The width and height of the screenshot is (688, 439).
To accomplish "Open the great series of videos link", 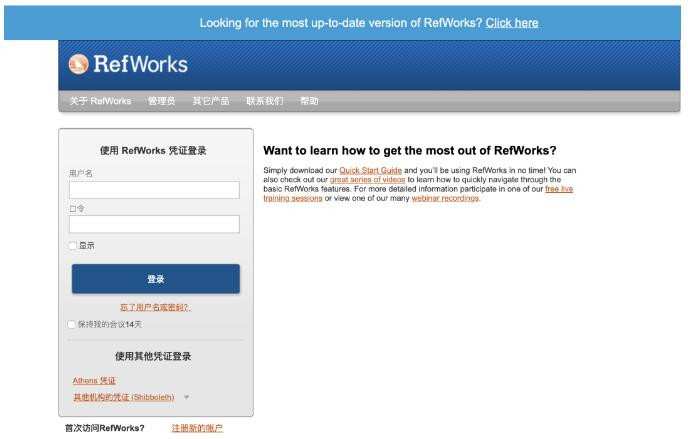I will pos(367,179).
